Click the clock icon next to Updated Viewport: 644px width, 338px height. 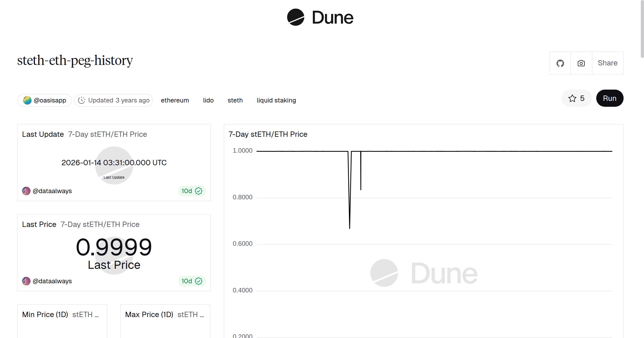(82, 100)
